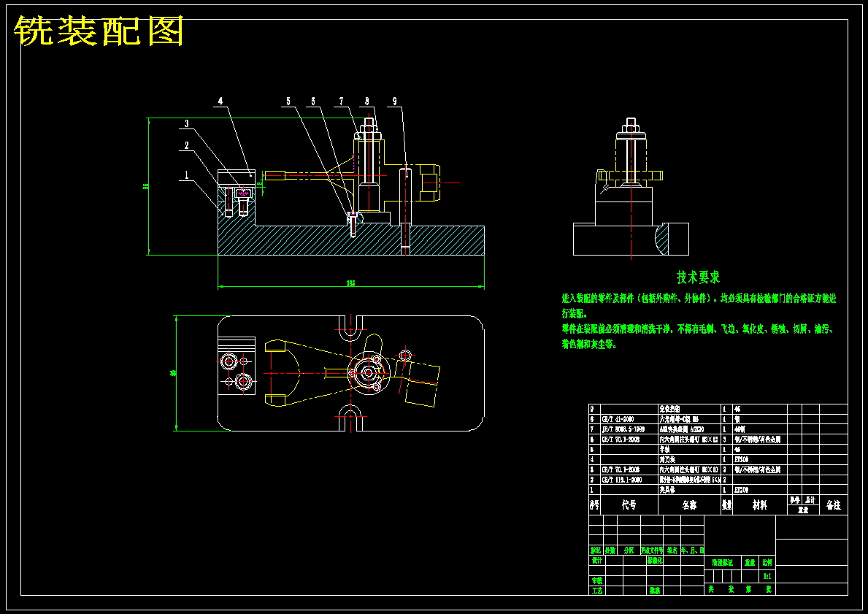The height and width of the screenshot is (614, 868).
Task: Click the green 标准化 label
Action: click(655, 561)
